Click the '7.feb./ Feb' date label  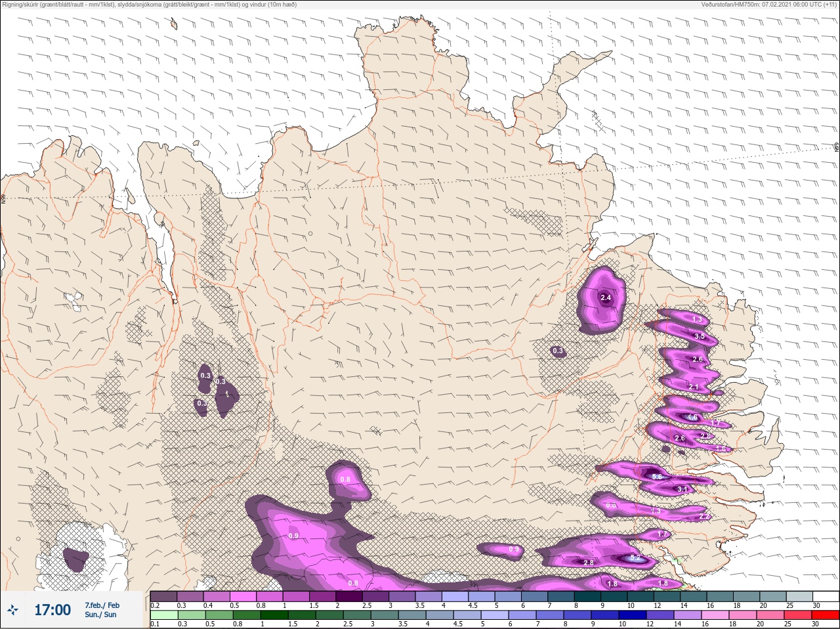[x=102, y=605]
